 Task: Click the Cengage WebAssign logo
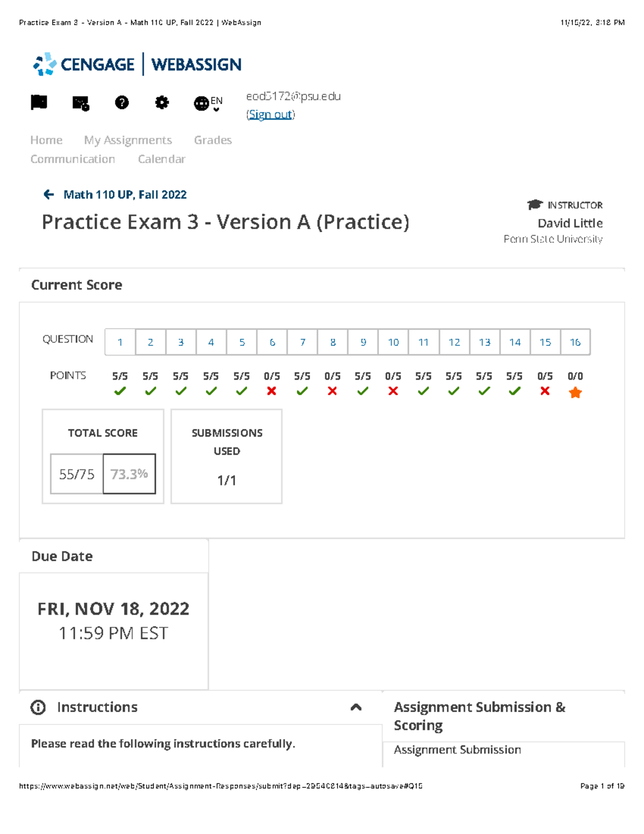(137, 64)
